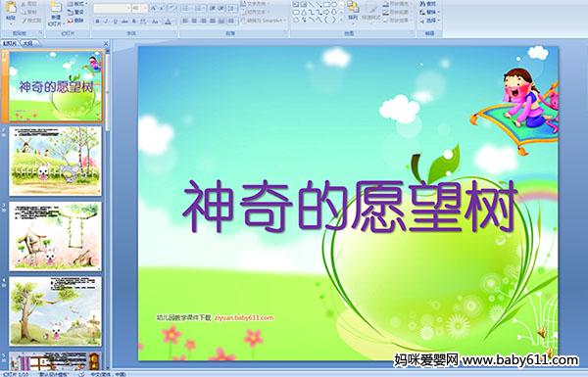Click the Find (查找) binoculars icon
The image size is (588, 377).
426,3
